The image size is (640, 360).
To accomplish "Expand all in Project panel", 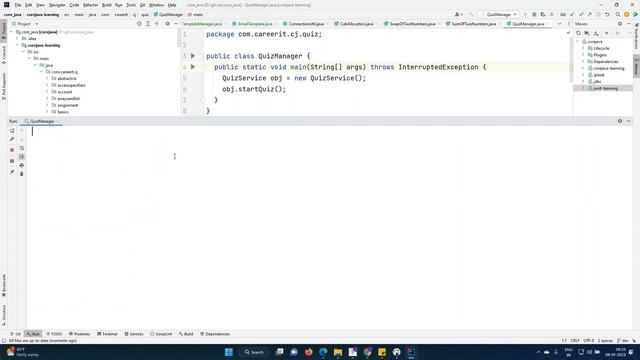I will [x=148, y=24].
